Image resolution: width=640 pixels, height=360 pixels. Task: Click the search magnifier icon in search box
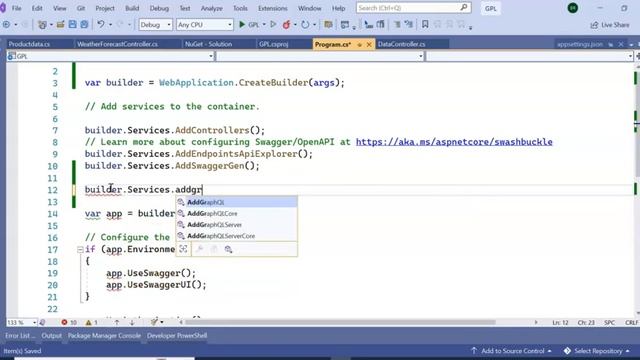(x=464, y=8)
